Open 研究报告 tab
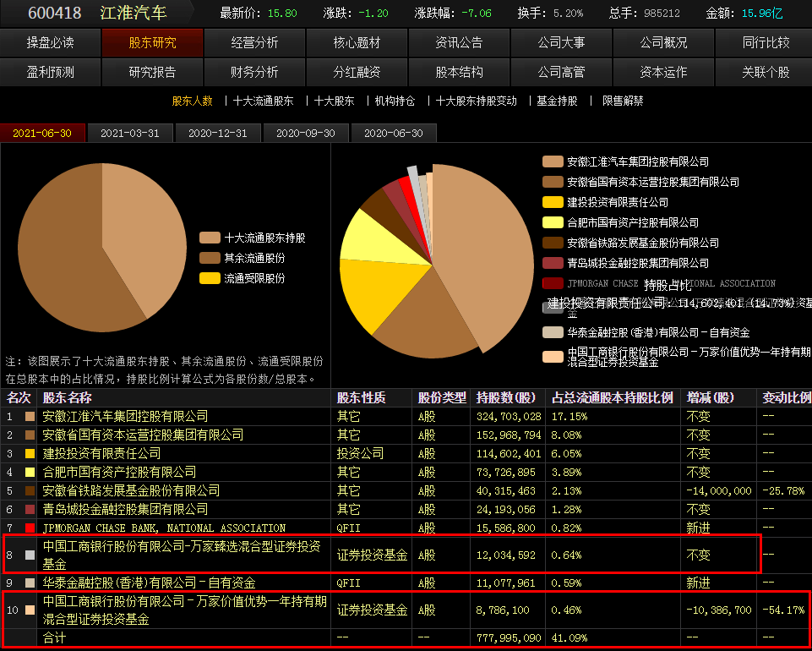The width and height of the screenshot is (812, 651). (x=152, y=72)
